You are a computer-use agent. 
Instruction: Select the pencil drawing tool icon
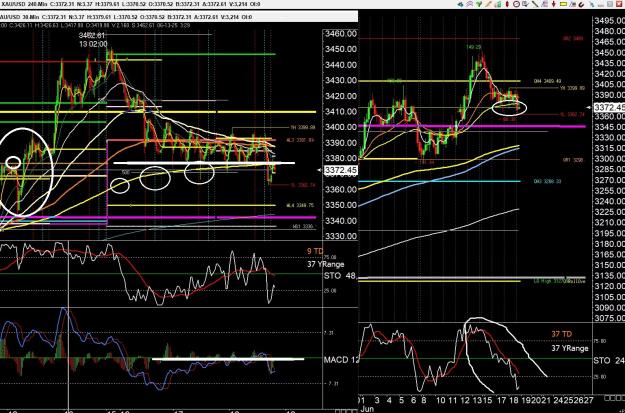(488, 4)
